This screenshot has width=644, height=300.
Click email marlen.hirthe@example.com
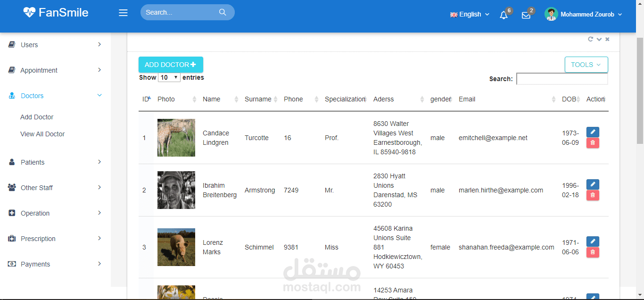(x=501, y=190)
